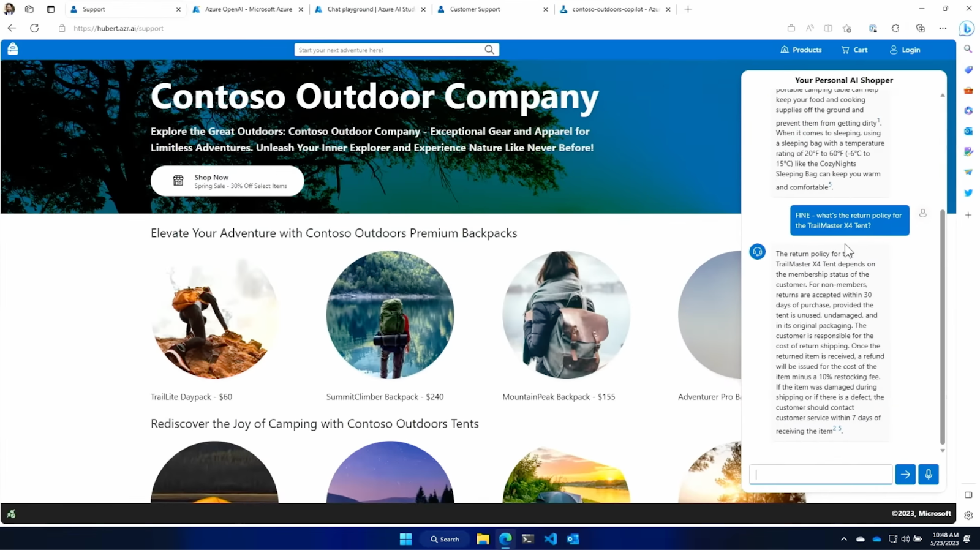This screenshot has width=980, height=550.
Task: Open the Bing Copilot sidebar icon
Action: tap(967, 28)
